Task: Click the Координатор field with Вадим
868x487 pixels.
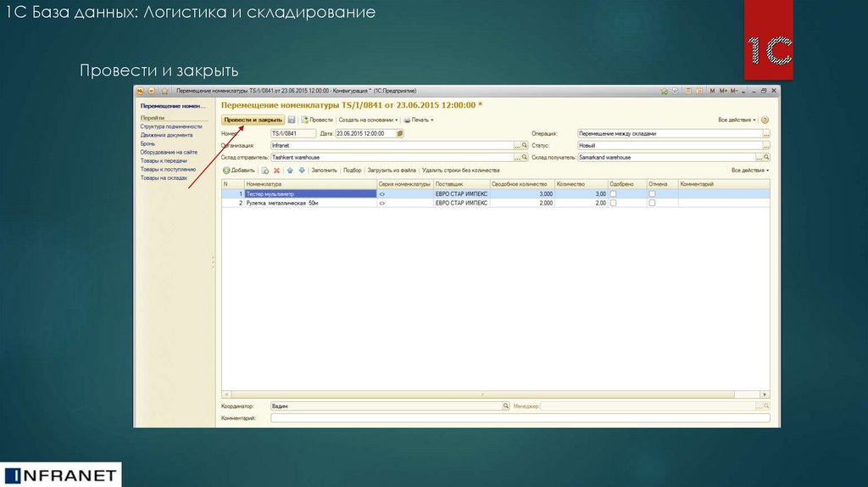Action: pyautogui.click(x=386, y=406)
